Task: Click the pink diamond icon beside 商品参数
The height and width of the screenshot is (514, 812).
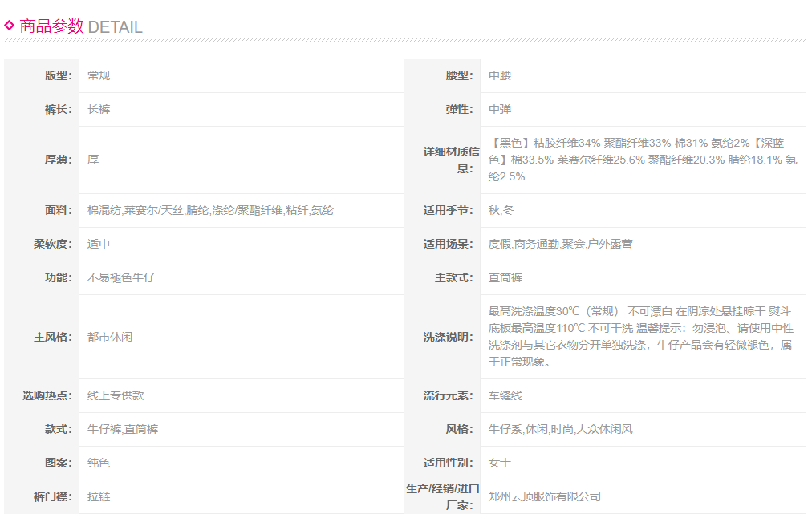Action: click(10, 25)
